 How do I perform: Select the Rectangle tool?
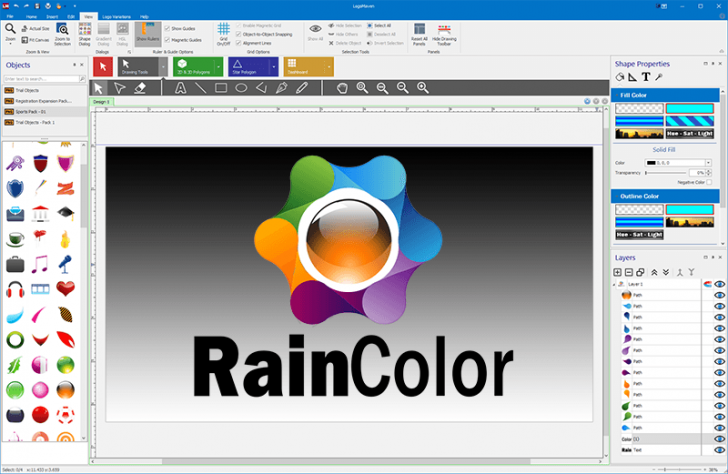click(221, 88)
